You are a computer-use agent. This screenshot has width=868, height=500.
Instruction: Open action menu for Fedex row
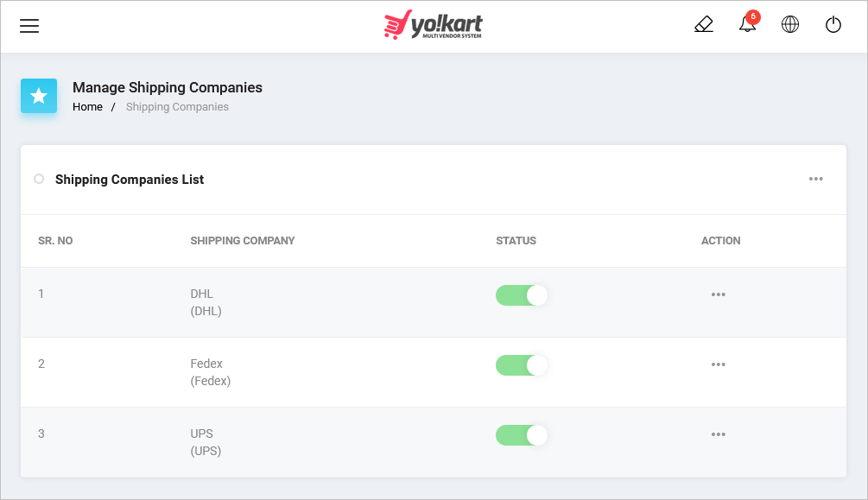pyautogui.click(x=718, y=364)
